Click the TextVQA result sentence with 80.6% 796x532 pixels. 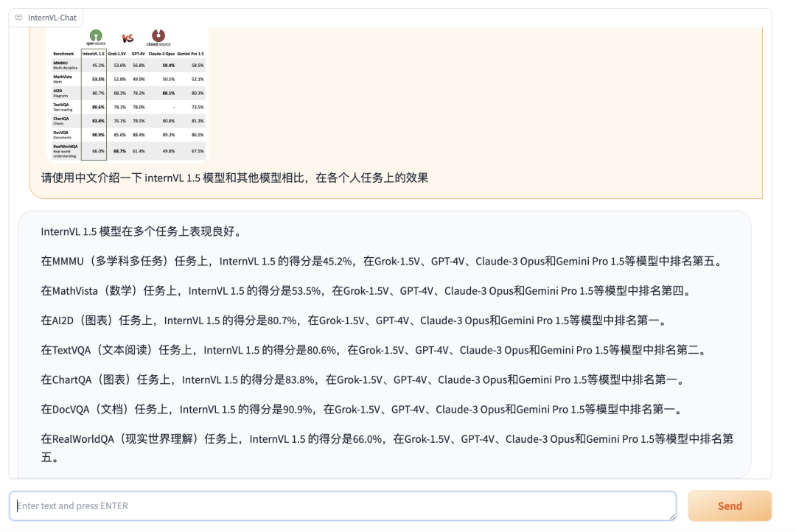tap(374, 350)
